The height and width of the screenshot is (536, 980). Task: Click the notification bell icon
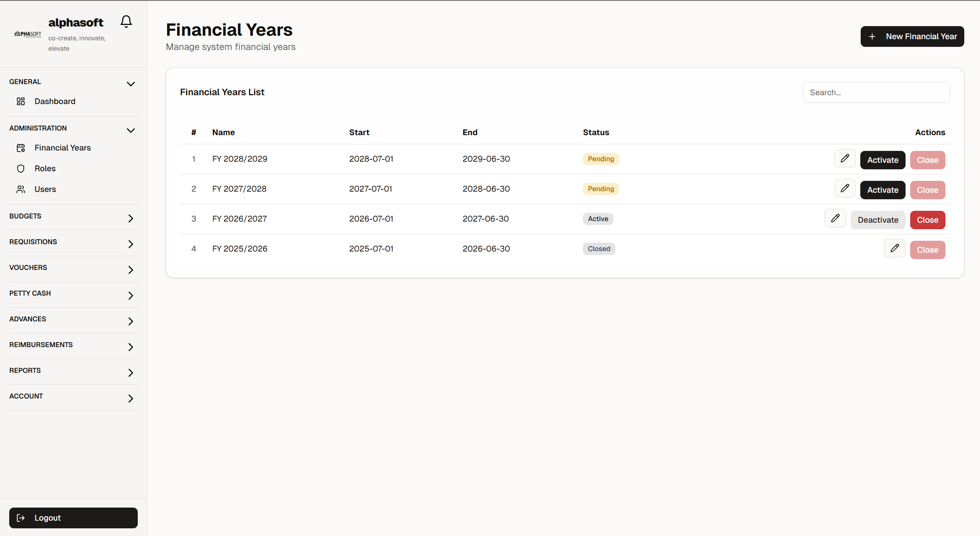point(126,22)
